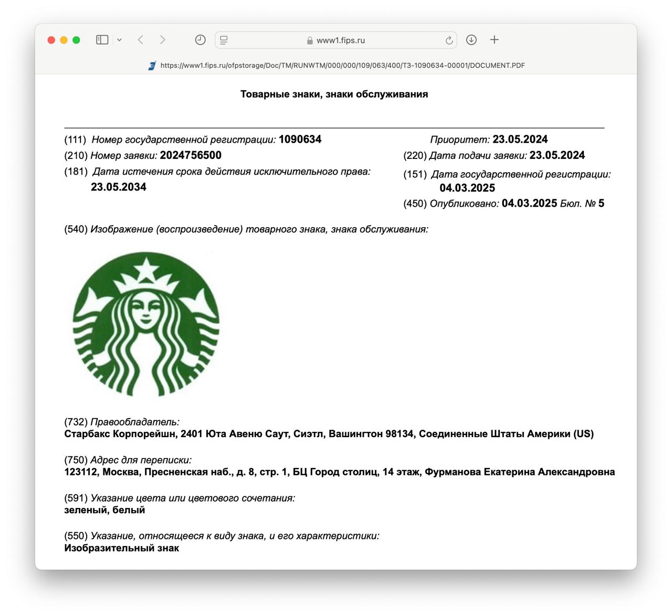Viewport: 672px width, 616px height.
Task: Show the downloads list
Action: click(x=471, y=40)
